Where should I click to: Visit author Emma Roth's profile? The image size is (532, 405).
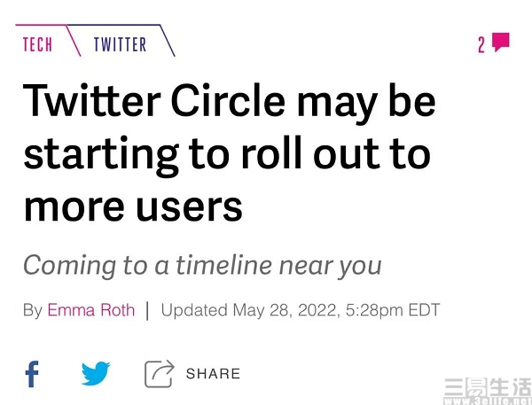(91, 309)
